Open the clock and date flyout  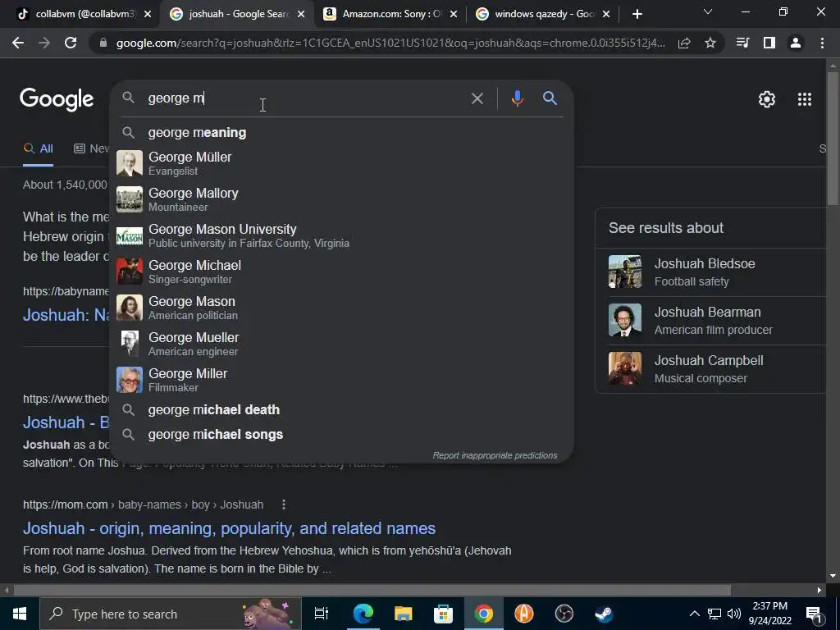pyautogui.click(x=769, y=614)
